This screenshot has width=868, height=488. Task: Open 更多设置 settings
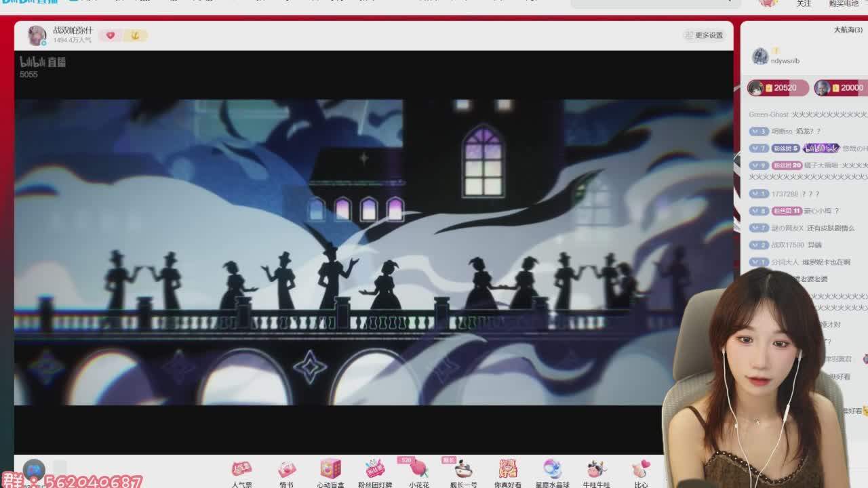click(x=704, y=35)
